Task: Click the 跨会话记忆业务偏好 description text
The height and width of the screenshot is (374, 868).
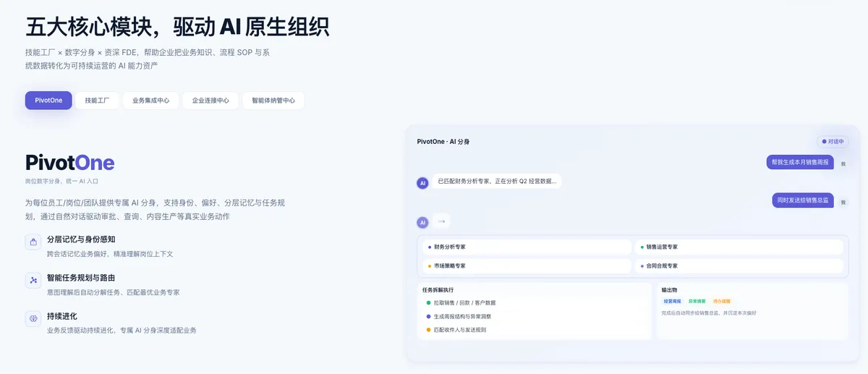Action: 110,254
